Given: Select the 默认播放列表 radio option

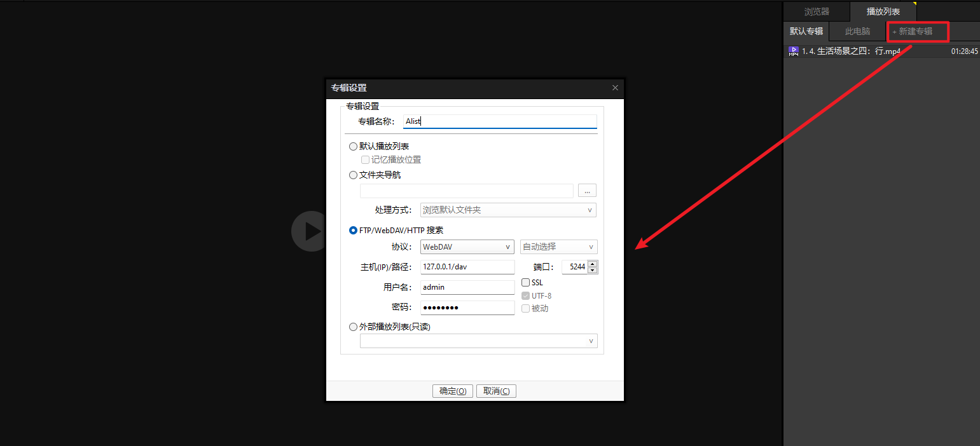Looking at the screenshot, I should click(x=353, y=147).
